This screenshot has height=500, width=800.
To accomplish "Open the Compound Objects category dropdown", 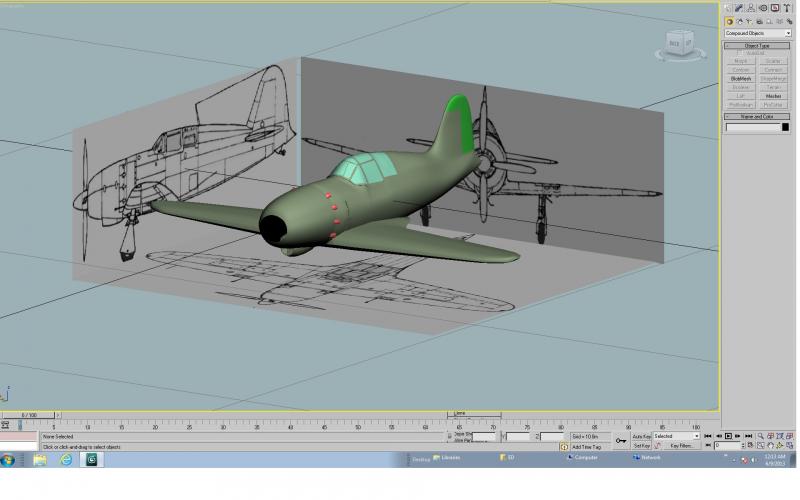I will coord(758,33).
